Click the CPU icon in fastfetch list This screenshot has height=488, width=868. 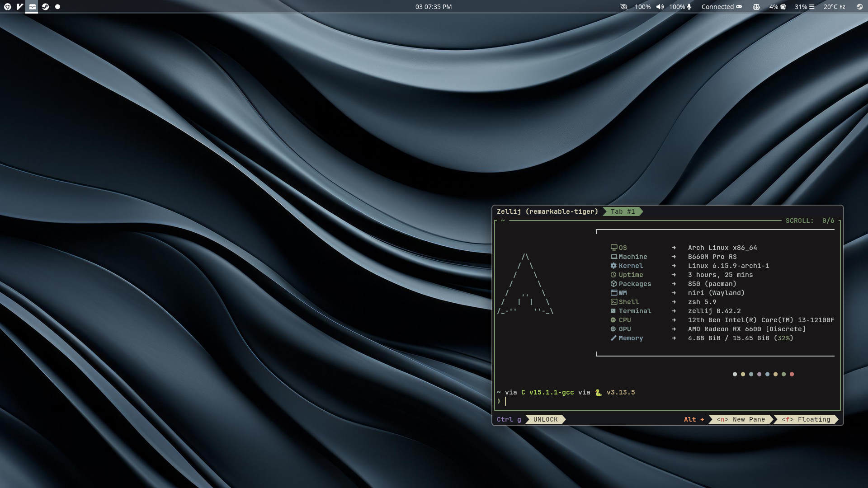(x=613, y=320)
